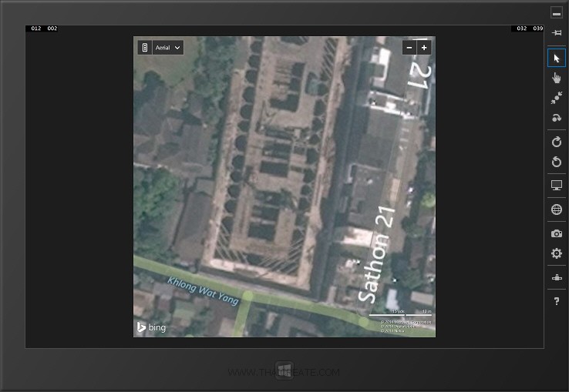Rotate simulator counterclockwise
This screenshot has height=392, width=569.
click(x=557, y=162)
